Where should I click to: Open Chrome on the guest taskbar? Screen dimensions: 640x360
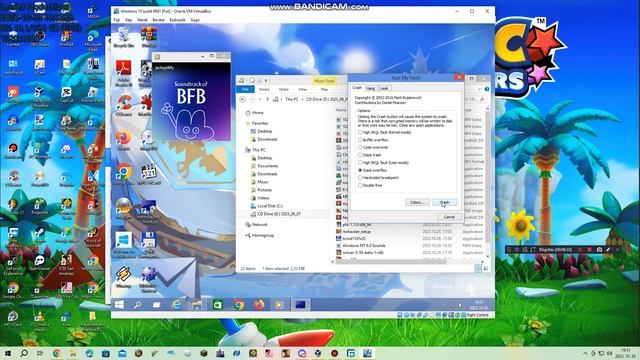tap(238, 304)
